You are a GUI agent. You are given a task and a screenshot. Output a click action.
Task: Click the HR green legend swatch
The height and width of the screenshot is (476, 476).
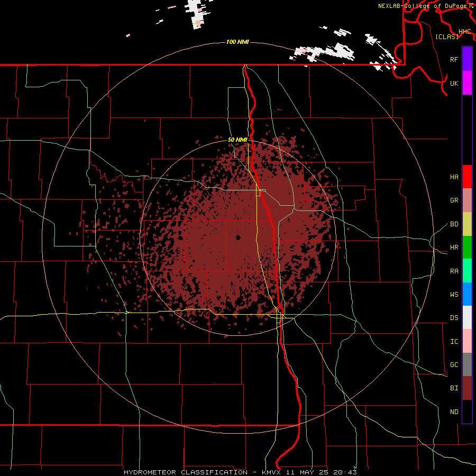click(x=467, y=247)
